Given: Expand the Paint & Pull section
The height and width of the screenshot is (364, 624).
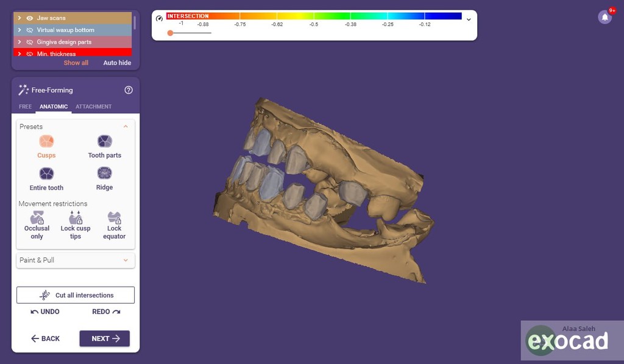Looking at the screenshot, I should [x=126, y=261].
